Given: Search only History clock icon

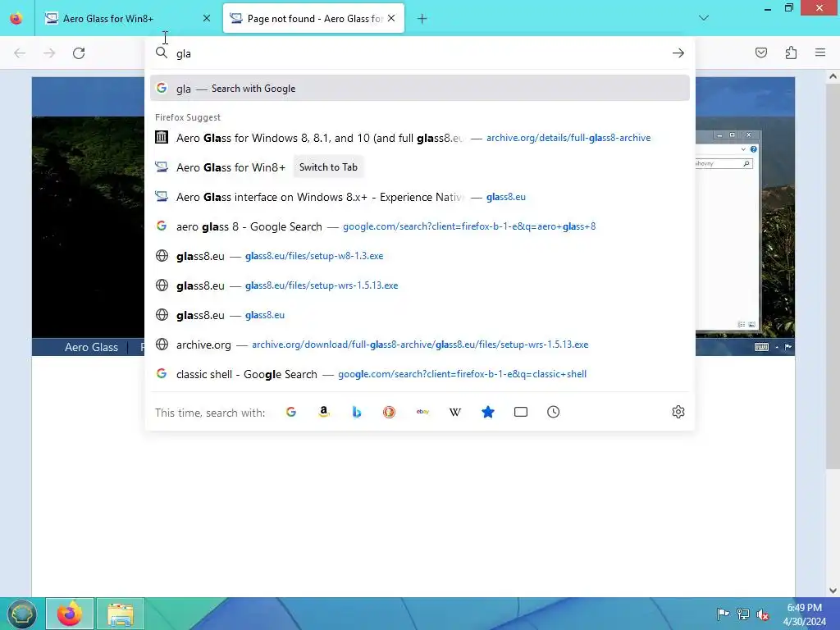Looking at the screenshot, I should (x=554, y=412).
